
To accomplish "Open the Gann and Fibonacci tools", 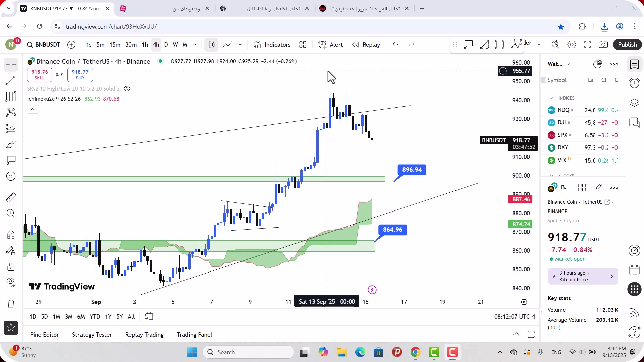I will (11, 97).
